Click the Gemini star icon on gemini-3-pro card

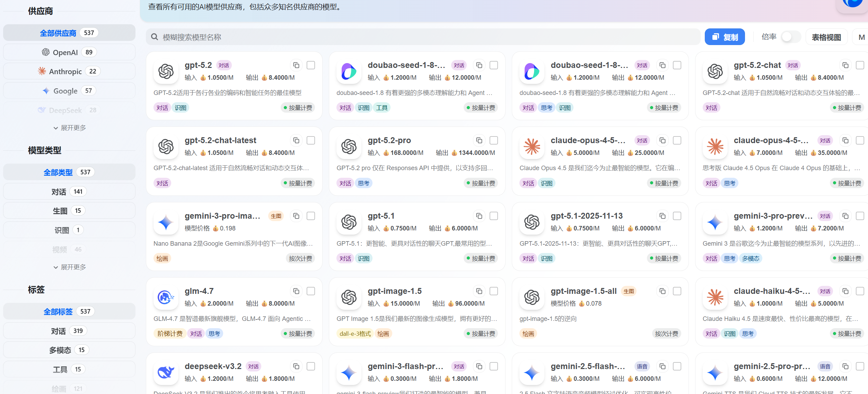coord(165,222)
